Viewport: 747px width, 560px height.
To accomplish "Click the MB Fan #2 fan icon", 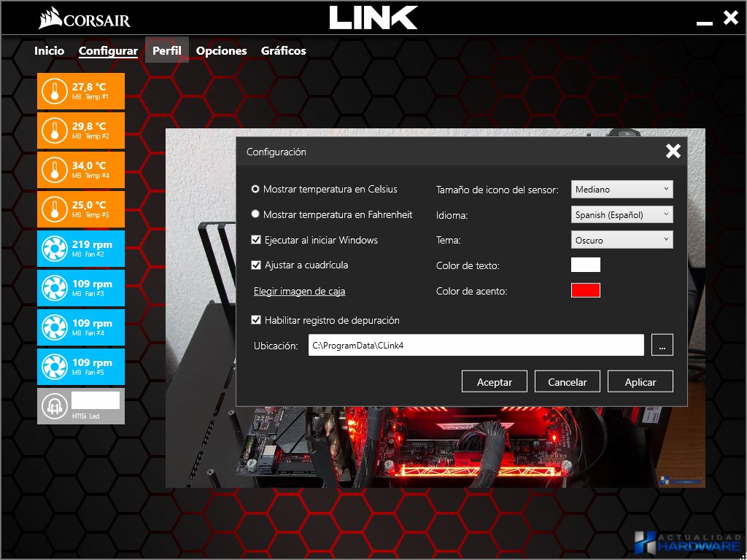I will 53,249.
